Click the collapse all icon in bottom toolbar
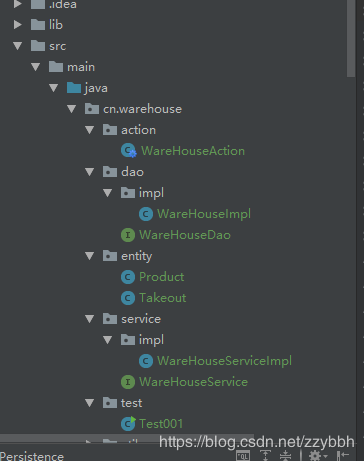The image size is (364, 461). (x=285, y=455)
